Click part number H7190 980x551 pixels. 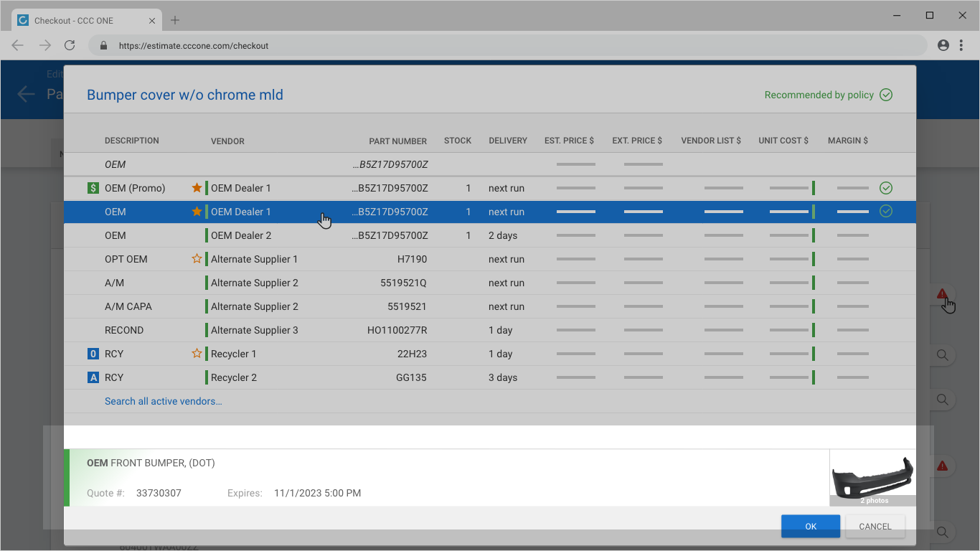tap(412, 259)
